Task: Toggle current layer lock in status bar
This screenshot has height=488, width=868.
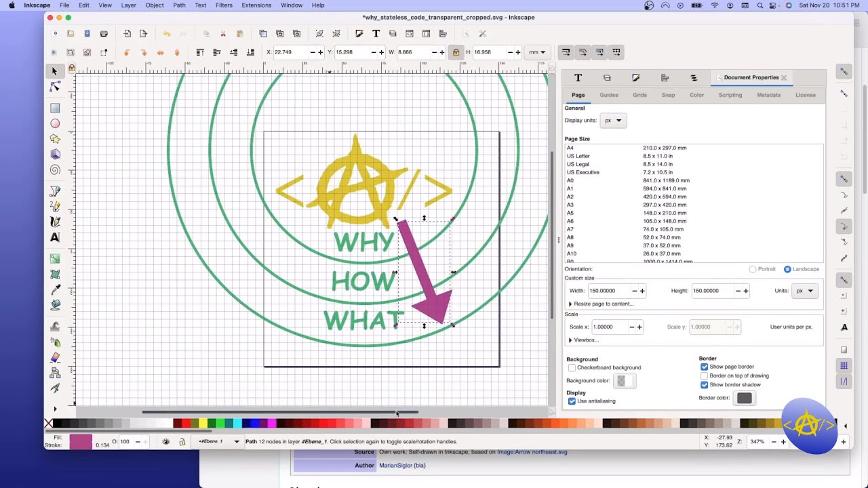Action: pyautogui.click(x=182, y=441)
